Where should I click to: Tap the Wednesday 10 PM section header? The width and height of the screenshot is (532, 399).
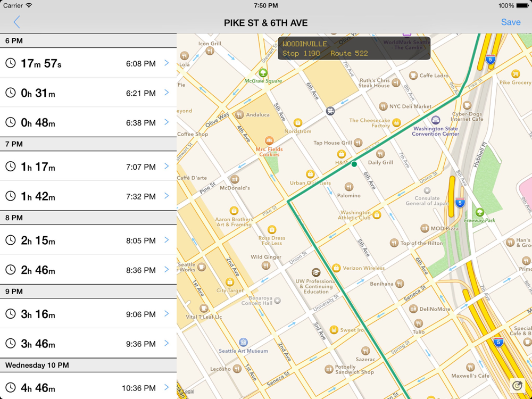tap(88, 365)
